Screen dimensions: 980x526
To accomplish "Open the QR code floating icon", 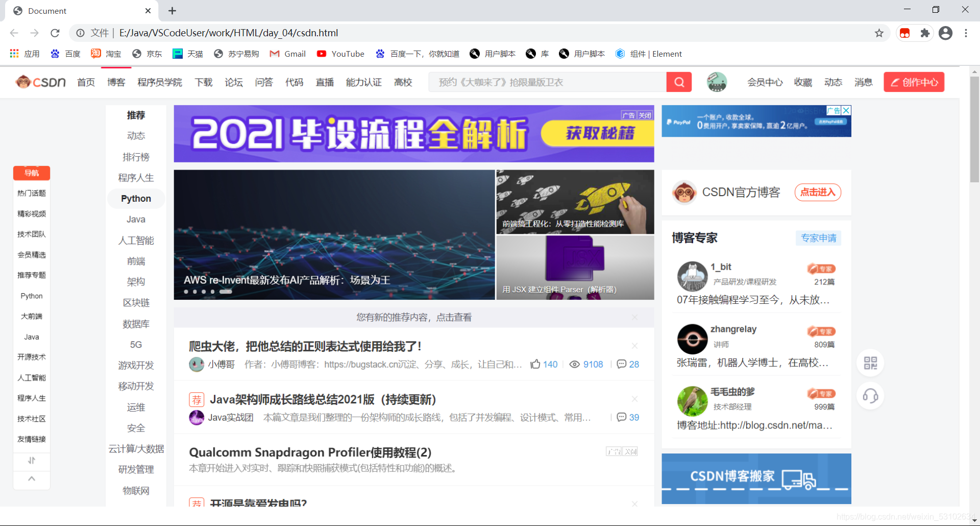I will point(870,363).
